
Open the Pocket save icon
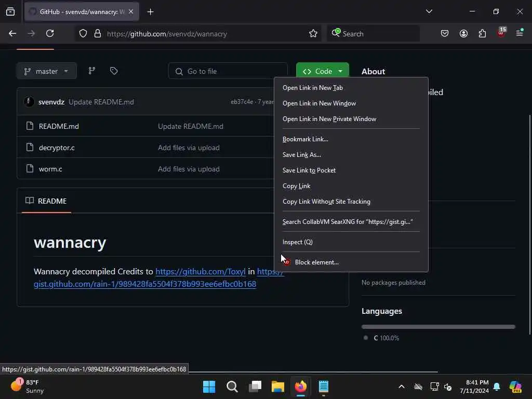point(445,34)
